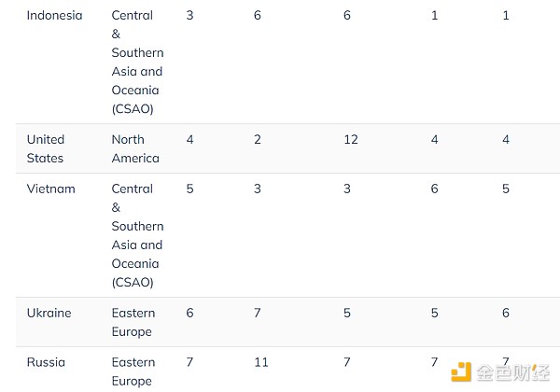Select the value 7 in Ukraine row
Image resolution: width=560 pixels, height=392 pixels.
click(258, 313)
